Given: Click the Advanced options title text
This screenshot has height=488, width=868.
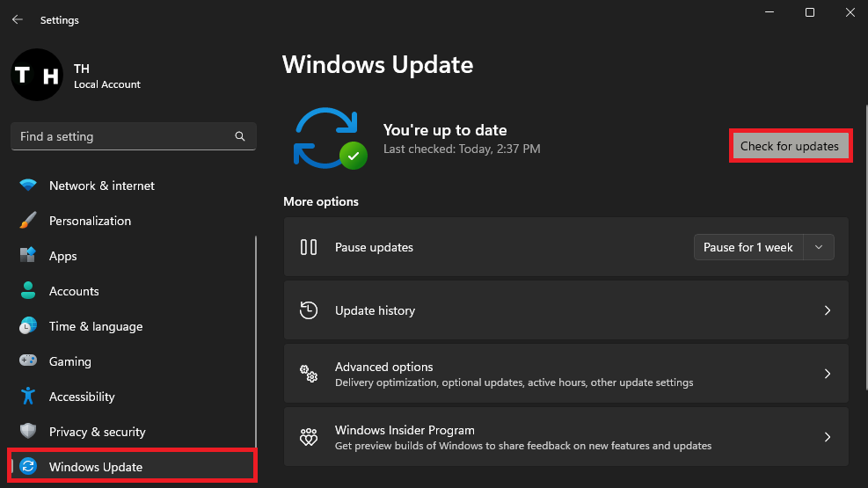Looking at the screenshot, I should (383, 367).
